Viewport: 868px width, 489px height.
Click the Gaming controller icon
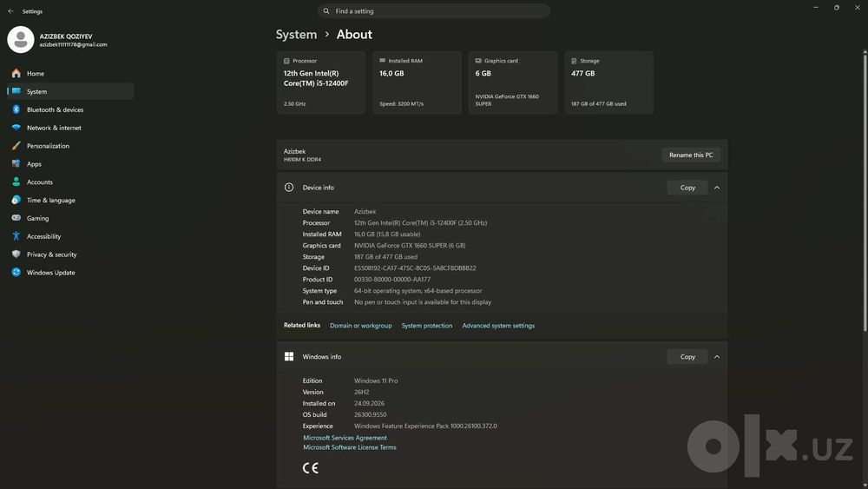16,218
